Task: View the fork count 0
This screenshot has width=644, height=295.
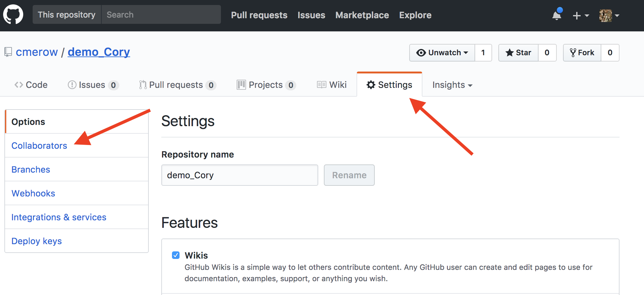Action: point(610,52)
